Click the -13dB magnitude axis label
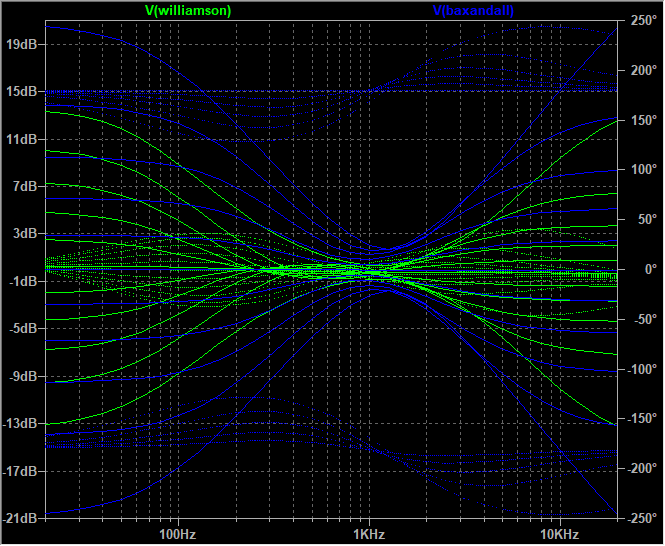The width and height of the screenshot is (665, 546). click(x=20, y=423)
